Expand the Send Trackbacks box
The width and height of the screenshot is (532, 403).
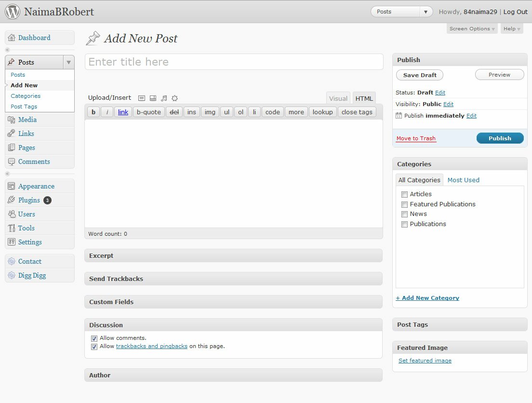point(233,279)
